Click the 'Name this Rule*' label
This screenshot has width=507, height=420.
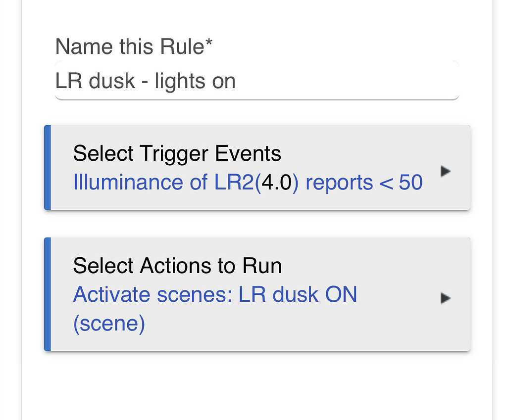134,47
